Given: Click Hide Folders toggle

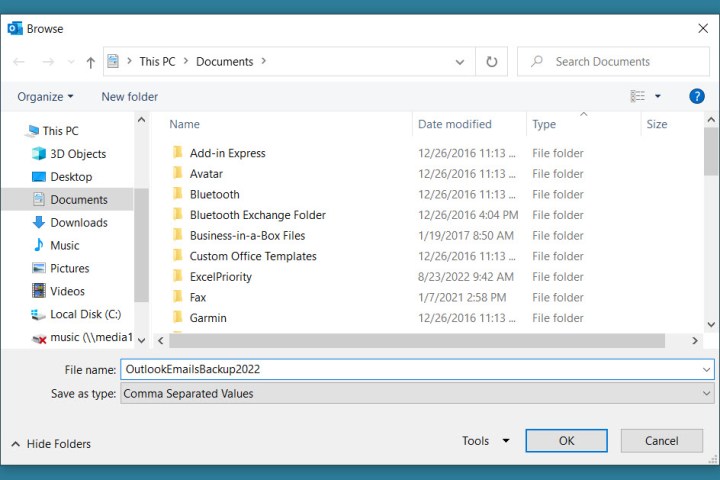Looking at the screenshot, I should 50,444.
